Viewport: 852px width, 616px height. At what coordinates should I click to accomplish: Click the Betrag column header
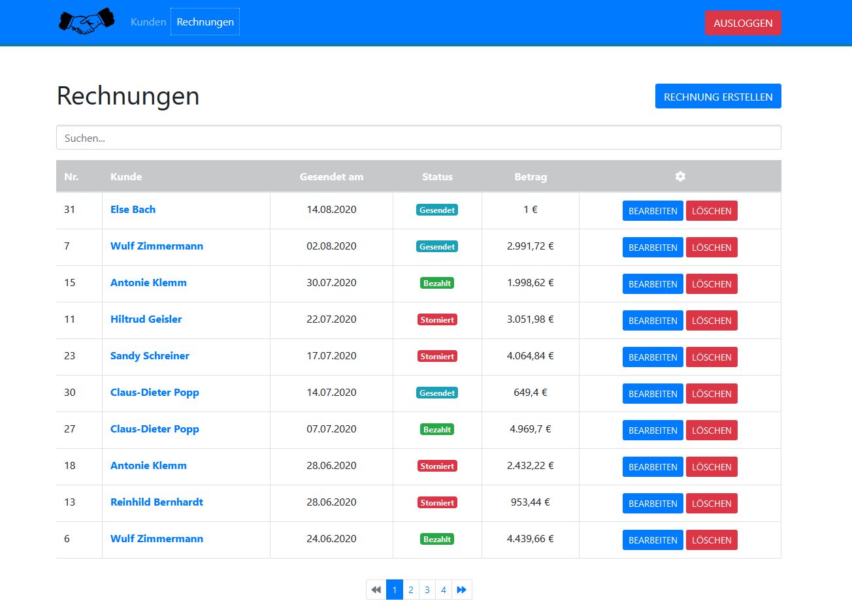[531, 176]
